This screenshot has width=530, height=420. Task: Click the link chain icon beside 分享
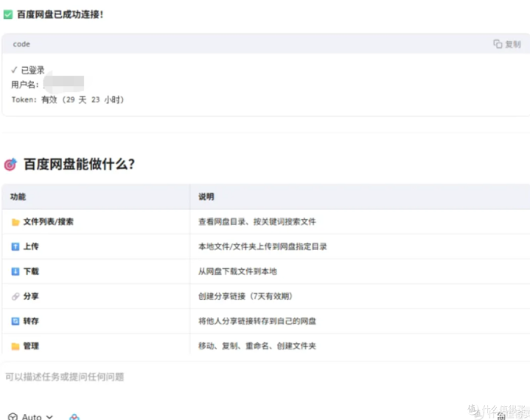click(15, 296)
